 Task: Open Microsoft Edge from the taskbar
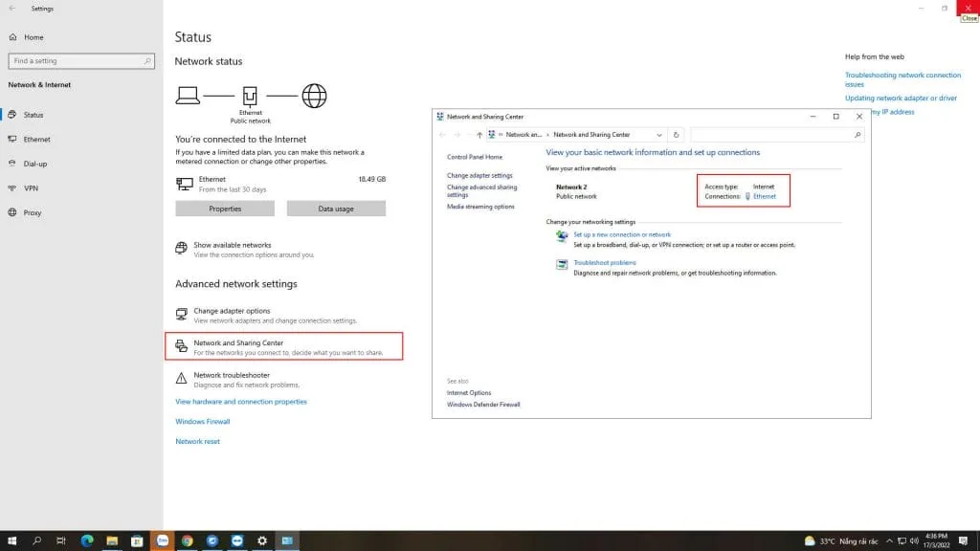(x=87, y=540)
